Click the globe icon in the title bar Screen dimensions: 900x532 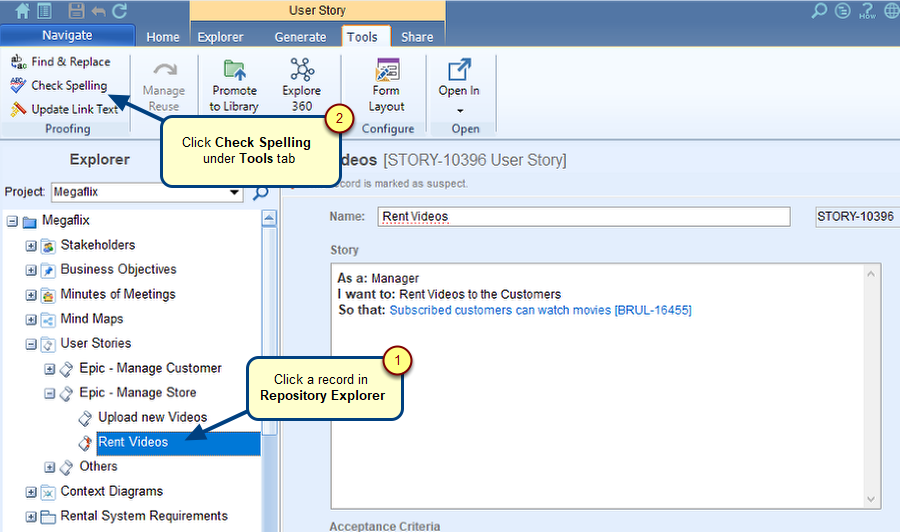pyautogui.click(x=891, y=10)
